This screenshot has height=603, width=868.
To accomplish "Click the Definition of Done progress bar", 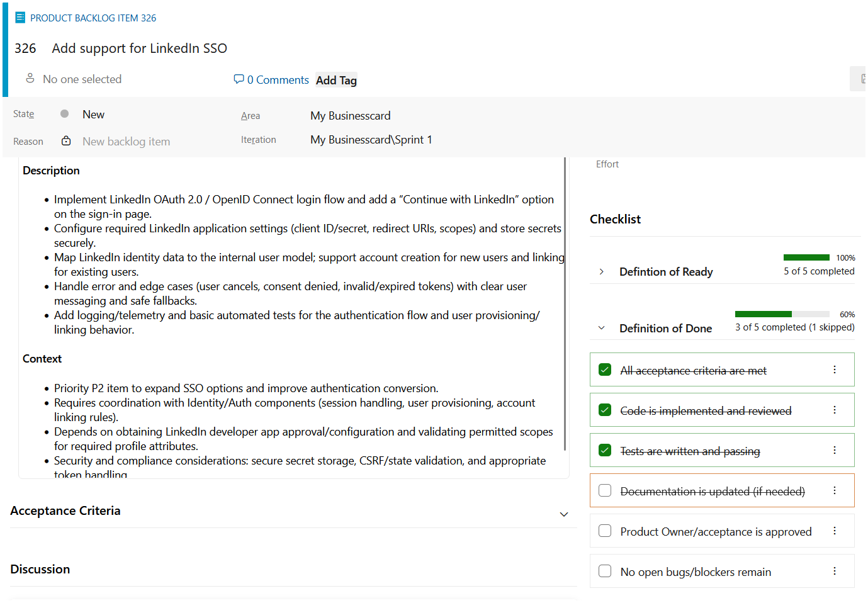I will point(782,314).
